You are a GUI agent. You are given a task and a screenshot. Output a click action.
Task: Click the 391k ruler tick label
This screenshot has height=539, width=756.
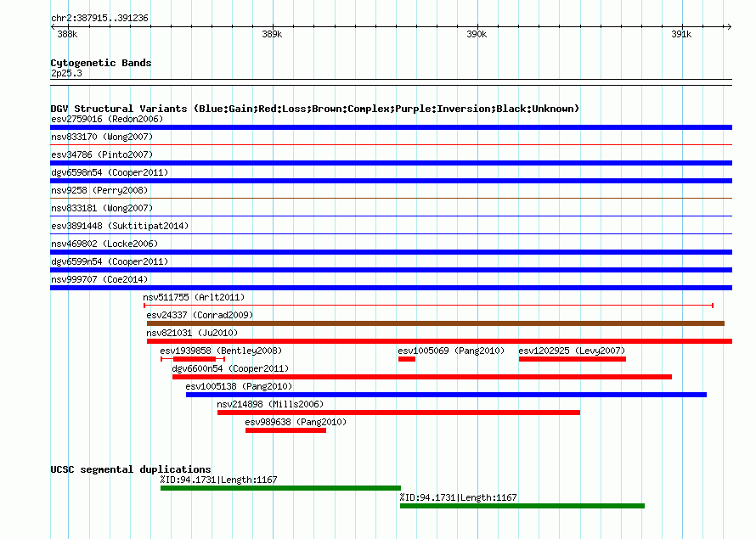click(682, 34)
